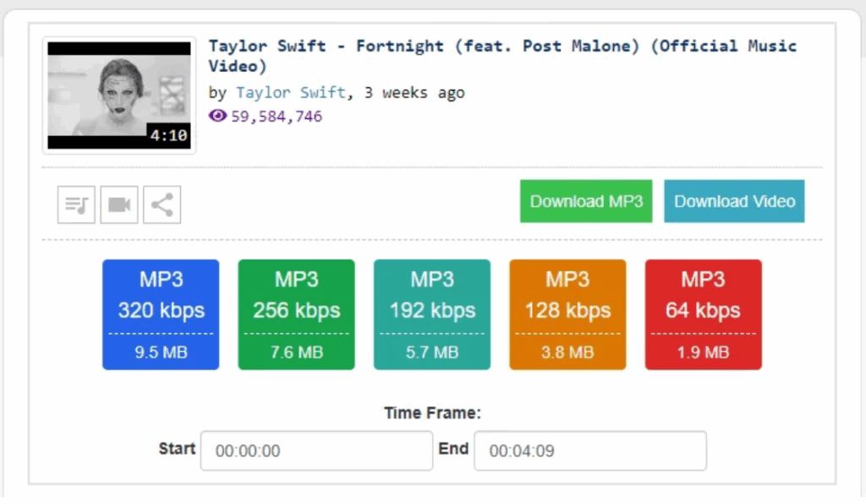Click the 9.5 MB file size label
The width and height of the screenshot is (866, 504).
pos(161,353)
